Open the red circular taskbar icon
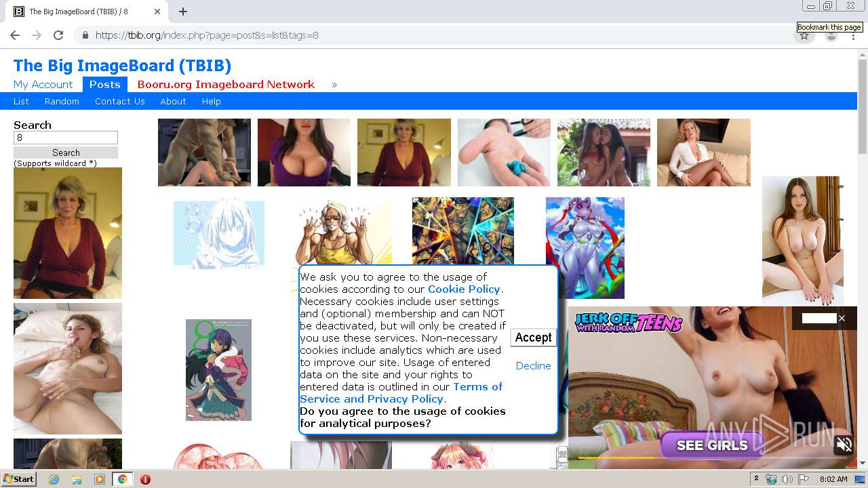This screenshot has height=488, width=868. 145,479
